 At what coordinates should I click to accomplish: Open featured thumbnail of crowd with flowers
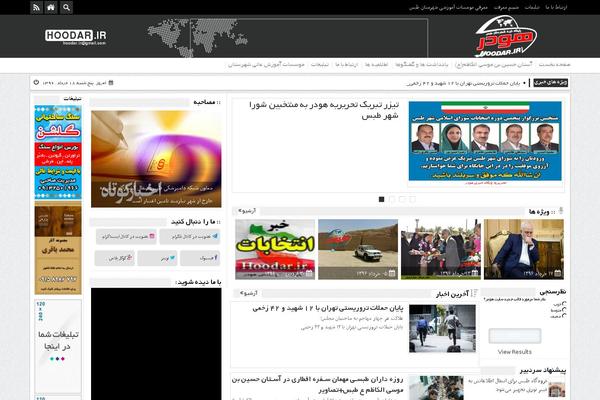point(441,249)
